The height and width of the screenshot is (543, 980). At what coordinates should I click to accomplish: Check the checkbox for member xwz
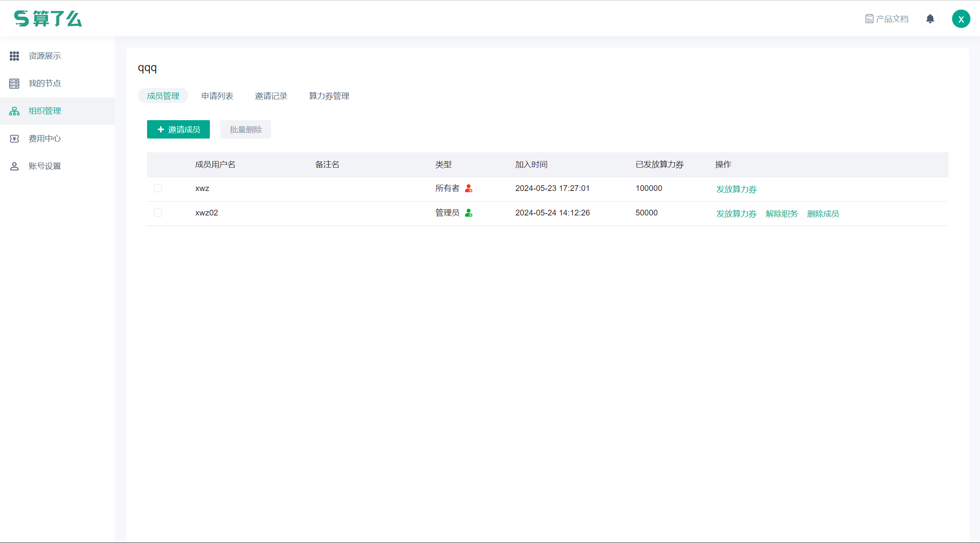coord(158,188)
